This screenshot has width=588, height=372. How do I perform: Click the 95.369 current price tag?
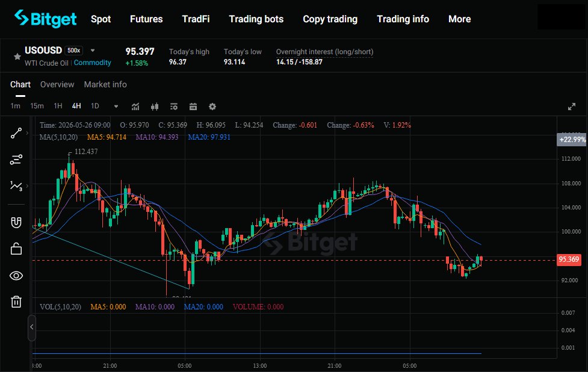point(569,259)
